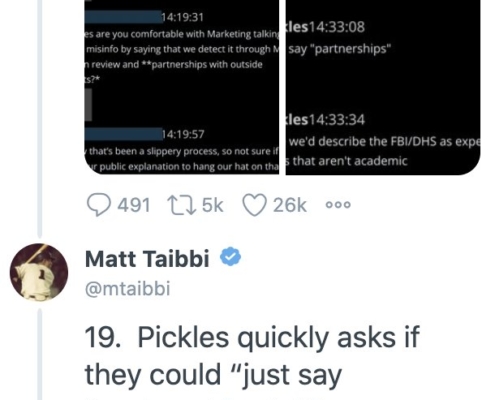Click the blue verified checkmark badge

pyautogui.click(x=230, y=258)
